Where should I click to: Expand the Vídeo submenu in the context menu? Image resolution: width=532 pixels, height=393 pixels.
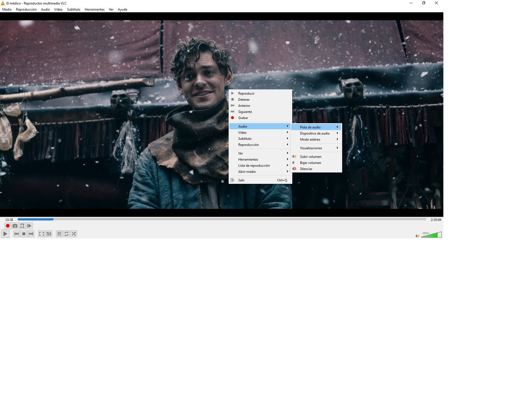click(261, 133)
